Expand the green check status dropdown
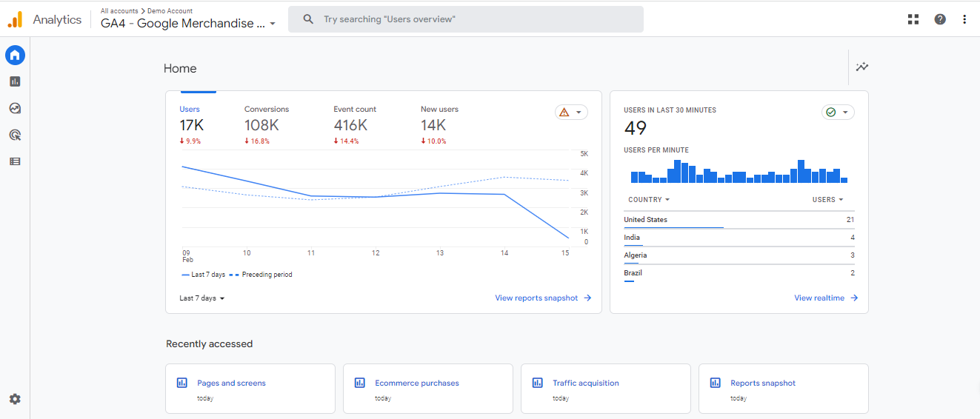The image size is (980, 419). (838, 113)
